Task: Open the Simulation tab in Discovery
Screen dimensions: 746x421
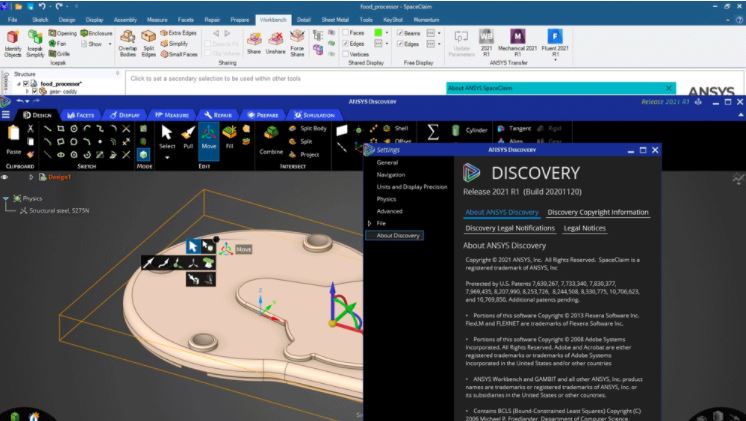Action: click(312, 114)
